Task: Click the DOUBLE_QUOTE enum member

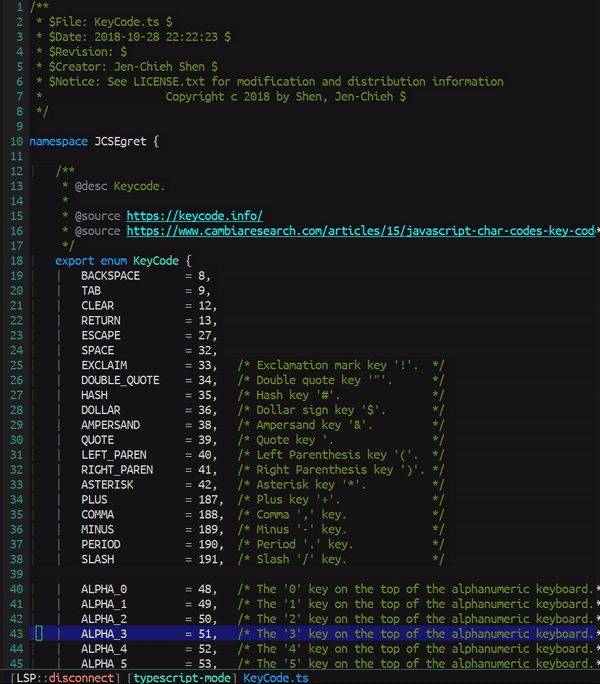Action: [120, 380]
